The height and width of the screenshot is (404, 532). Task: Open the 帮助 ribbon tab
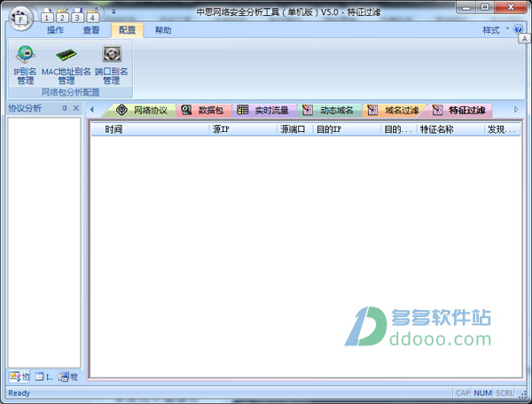(x=163, y=30)
